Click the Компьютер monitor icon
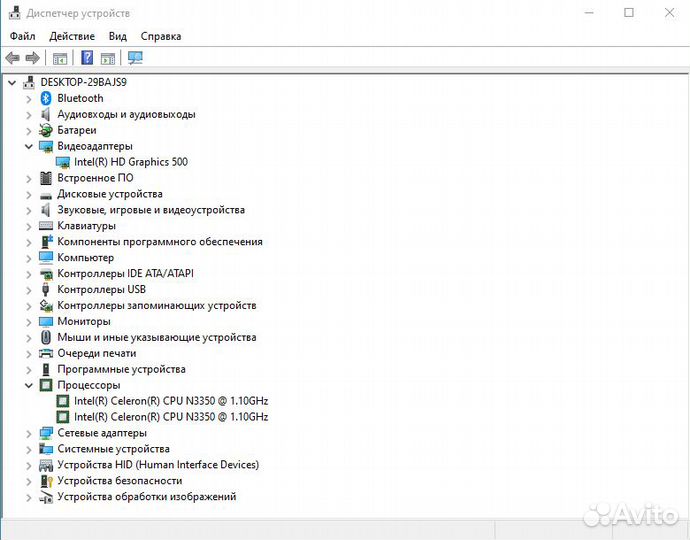The height and width of the screenshot is (540, 690). 46,257
